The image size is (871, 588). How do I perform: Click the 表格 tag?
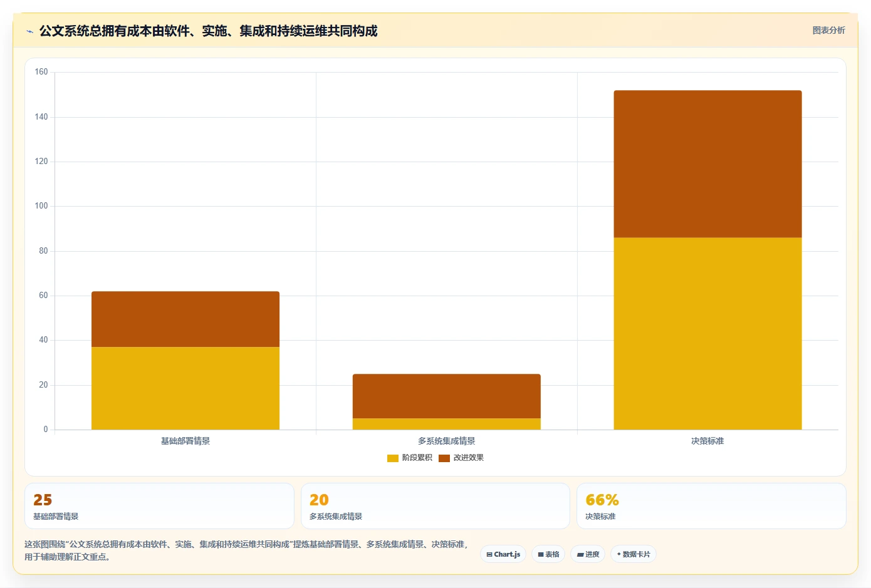548,554
